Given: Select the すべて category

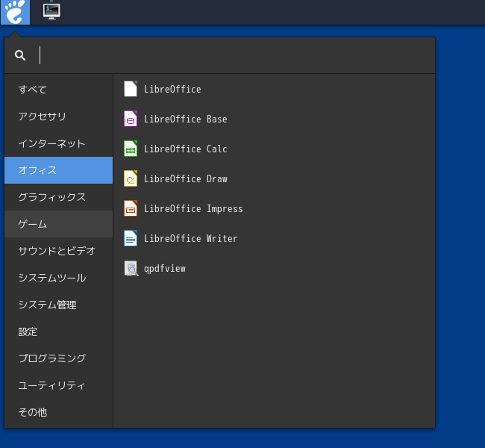Looking at the screenshot, I should [x=58, y=90].
